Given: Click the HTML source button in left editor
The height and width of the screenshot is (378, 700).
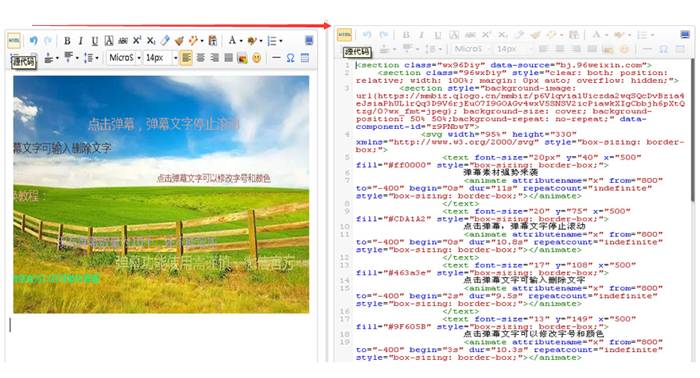Looking at the screenshot, I should 14,41.
